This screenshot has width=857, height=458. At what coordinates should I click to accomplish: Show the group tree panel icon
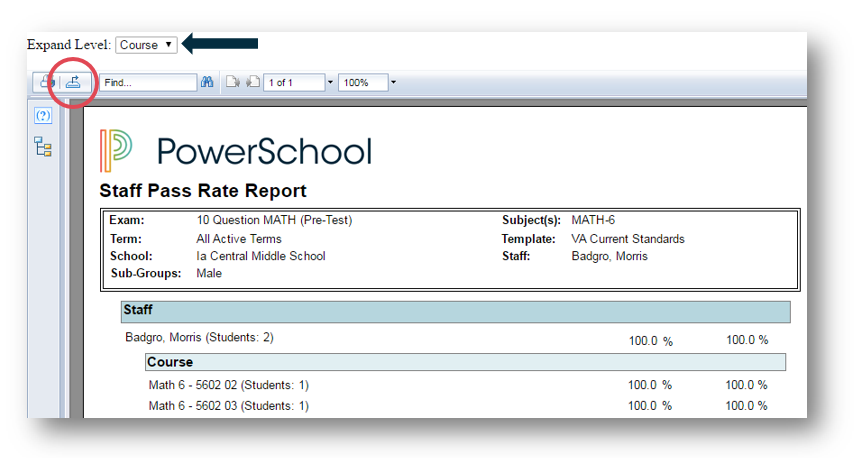pos(43,147)
